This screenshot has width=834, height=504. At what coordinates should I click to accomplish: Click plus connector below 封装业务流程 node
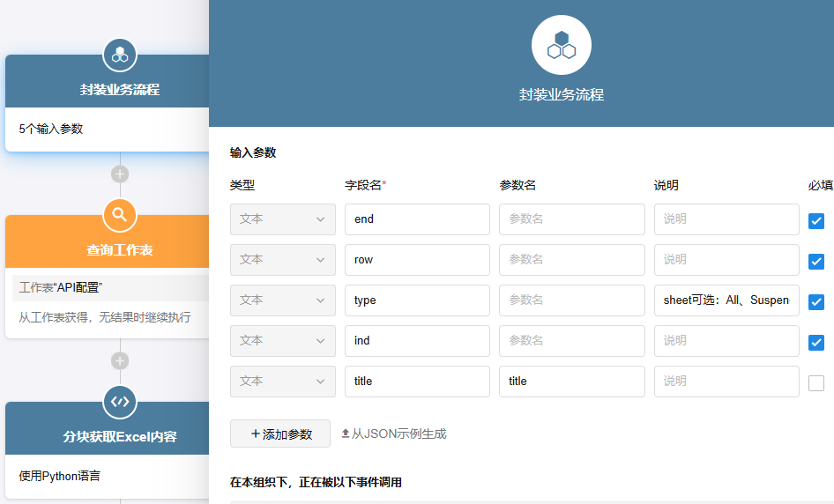click(x=120, y=174)
